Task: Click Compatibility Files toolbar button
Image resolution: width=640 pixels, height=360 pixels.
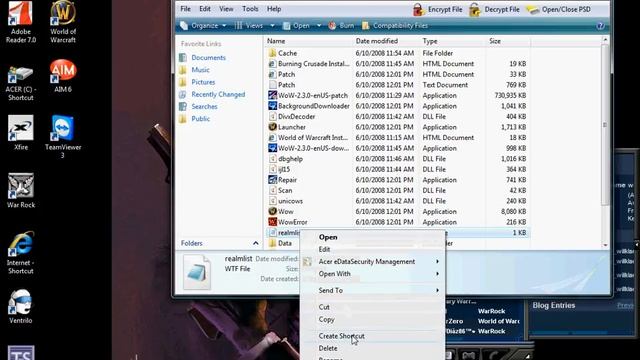Action: point(395,25)
